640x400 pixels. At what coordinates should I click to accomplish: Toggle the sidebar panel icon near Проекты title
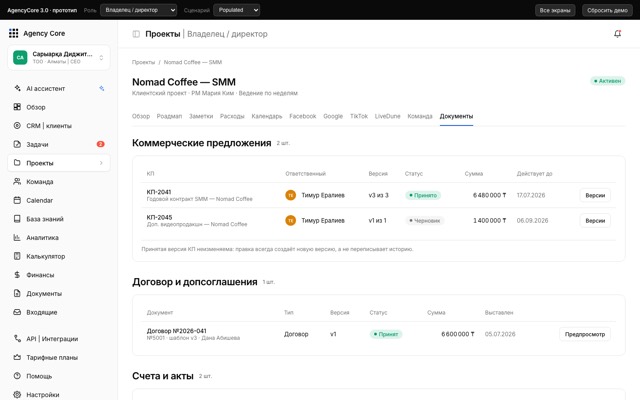click(136, 34)
